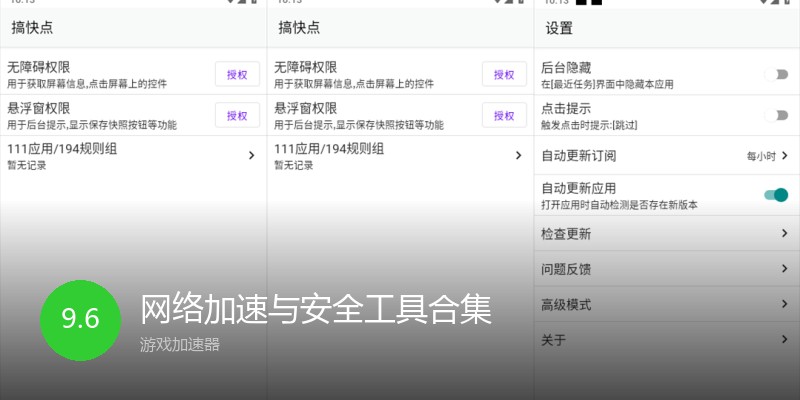Toggle the 点击提示 switch

pos(777,115)
